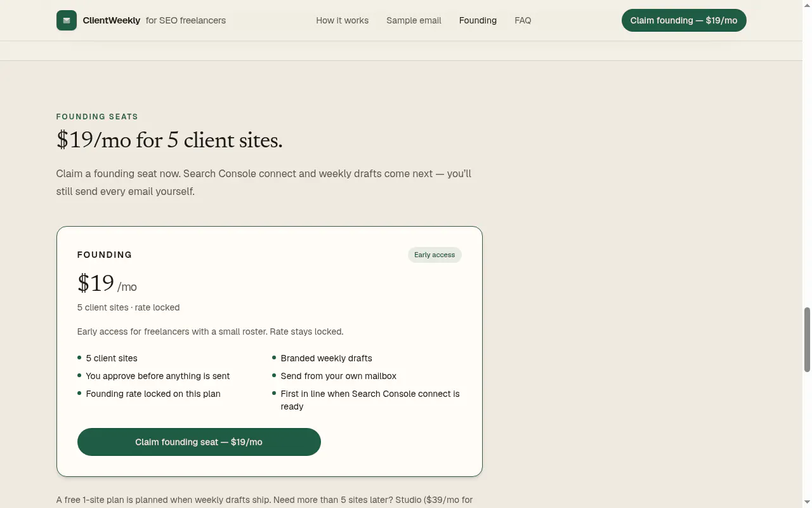The width and height of the screenshot is (812, 508).
Task: Click 'A free 1-site plan is planned' note
Action: coord(265,500)
